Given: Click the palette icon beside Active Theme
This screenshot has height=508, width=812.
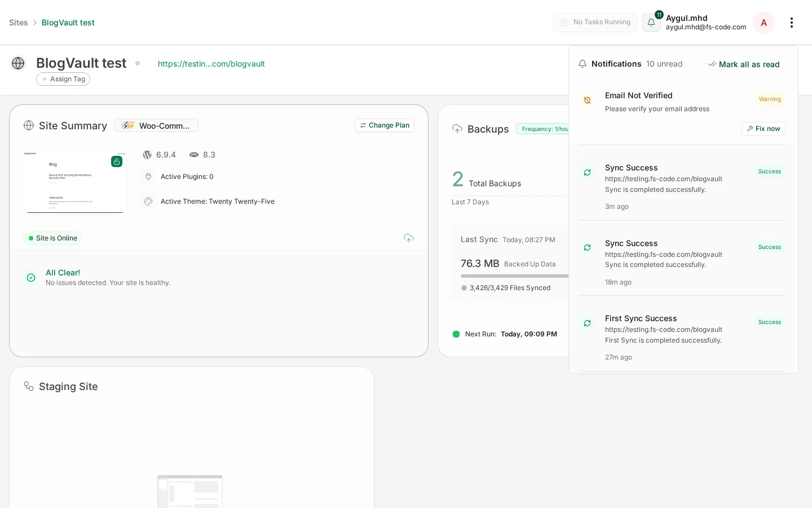Looking at the screenshot, I should (x=148, y=202).
